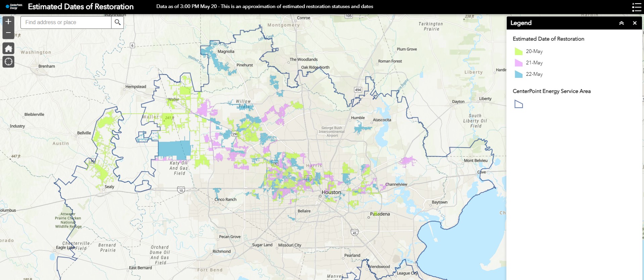Collapse the Legend panel

coord(622,23)
